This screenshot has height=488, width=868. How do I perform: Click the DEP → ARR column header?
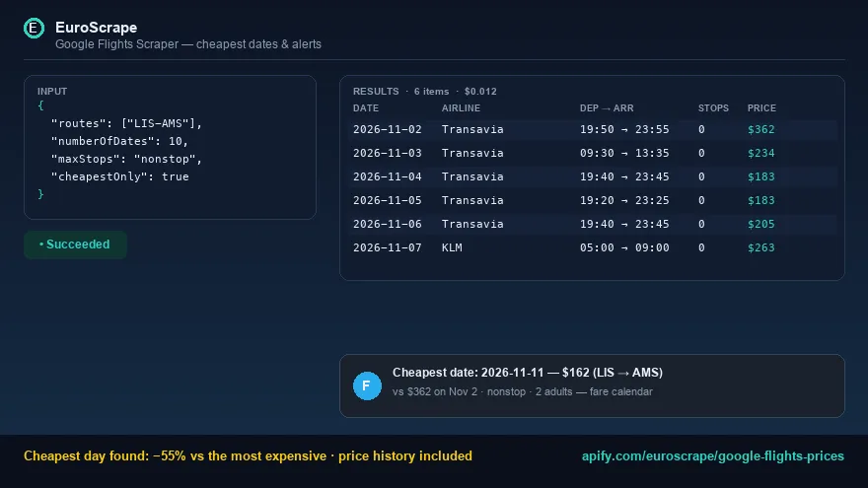click(607, 108)
